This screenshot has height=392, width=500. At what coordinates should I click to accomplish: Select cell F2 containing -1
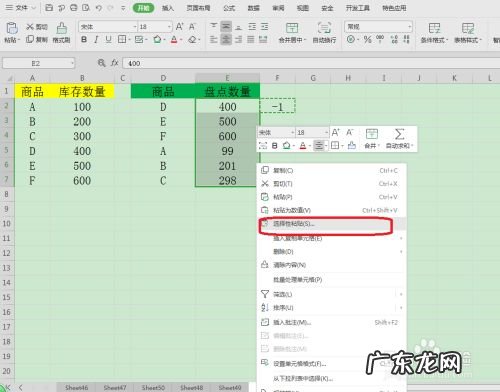click(277, 107)
